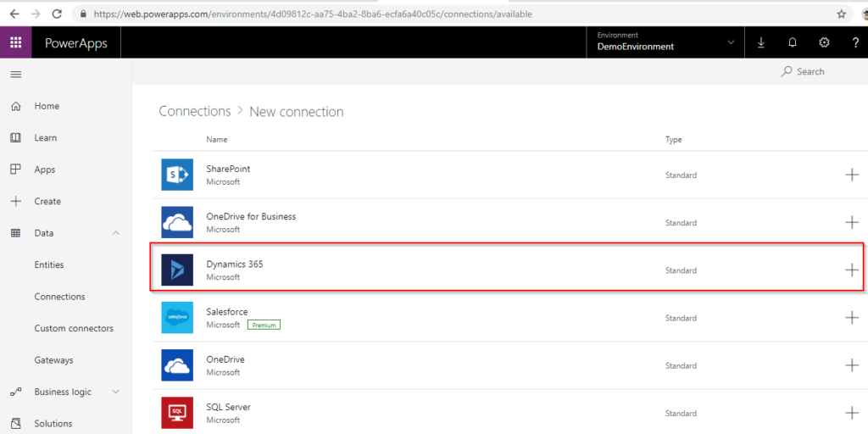Click the Name column header
The height and width of the screenshot is (434, 868).
217,140
